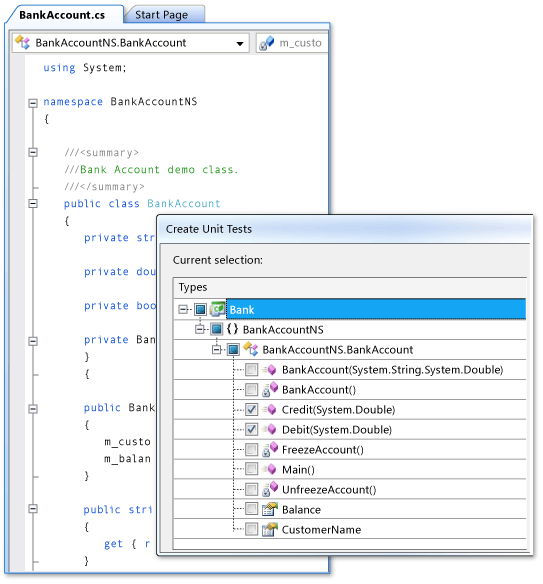The height and width of the screenshot is (584, 543).
Task: Switch to the BankAccount.cs tab
Action: point(62,15)
